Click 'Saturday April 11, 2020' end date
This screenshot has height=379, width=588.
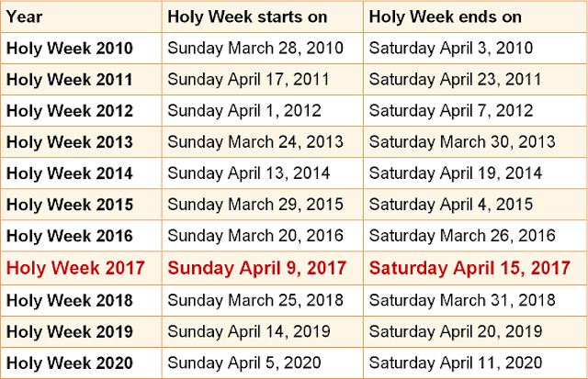point(456,362)
